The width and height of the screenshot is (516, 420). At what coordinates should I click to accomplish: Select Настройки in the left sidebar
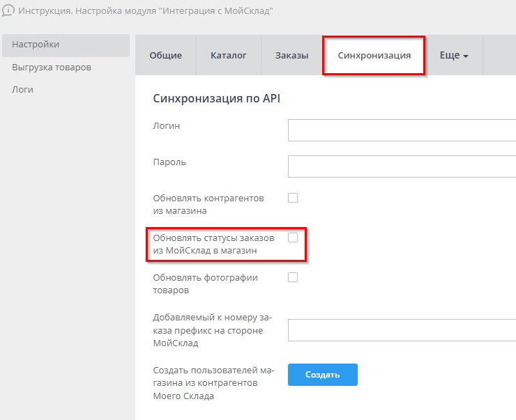click(36, 45)
